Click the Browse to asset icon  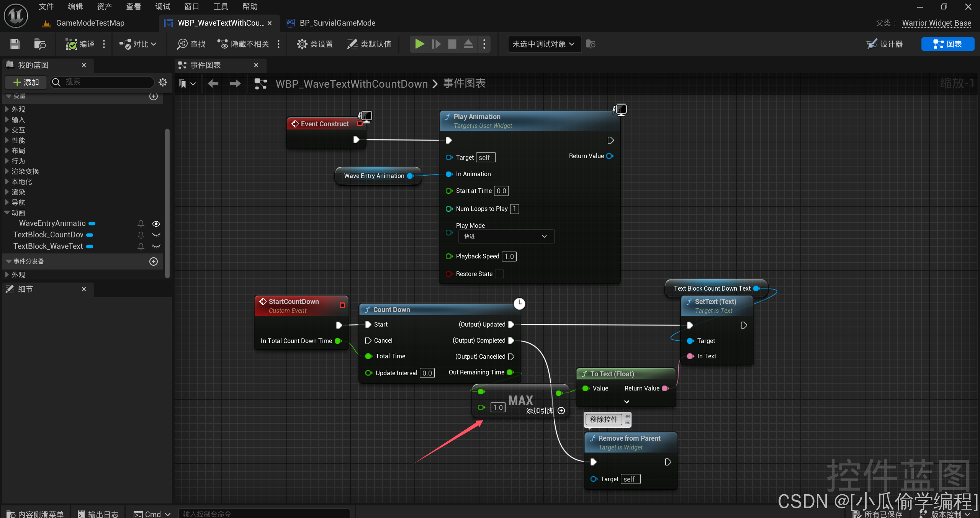(39, 44)
